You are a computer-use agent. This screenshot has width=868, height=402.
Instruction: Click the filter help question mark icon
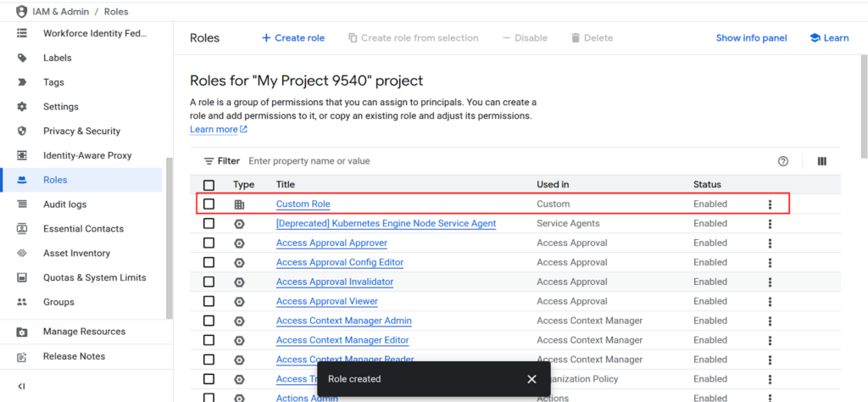point(782,161)
